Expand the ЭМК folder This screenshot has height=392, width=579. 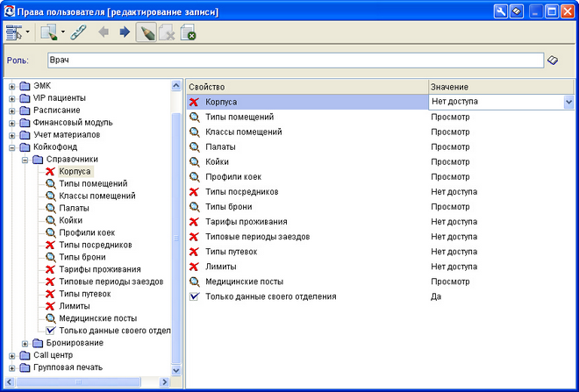point(11,87)
